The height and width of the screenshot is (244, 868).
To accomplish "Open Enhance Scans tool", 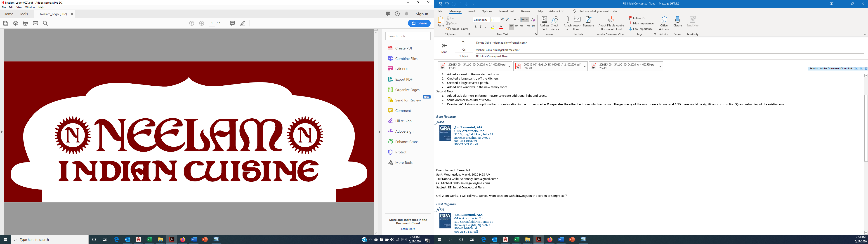I will (x=403, y=142).
